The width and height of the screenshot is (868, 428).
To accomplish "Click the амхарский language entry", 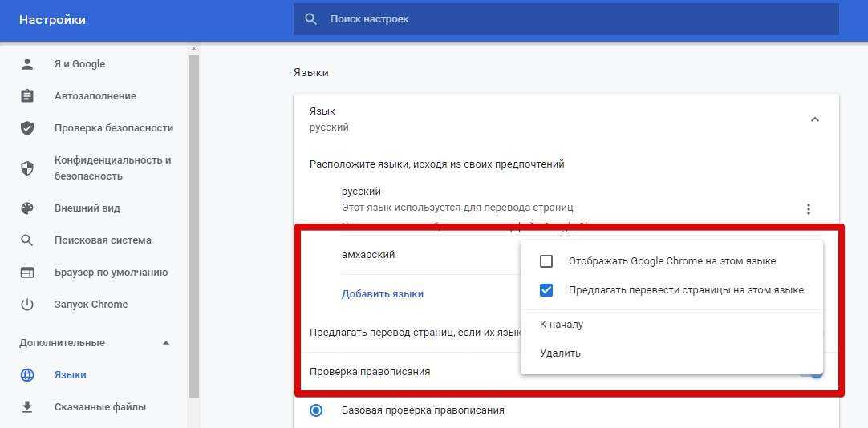I will click(368, 255).
